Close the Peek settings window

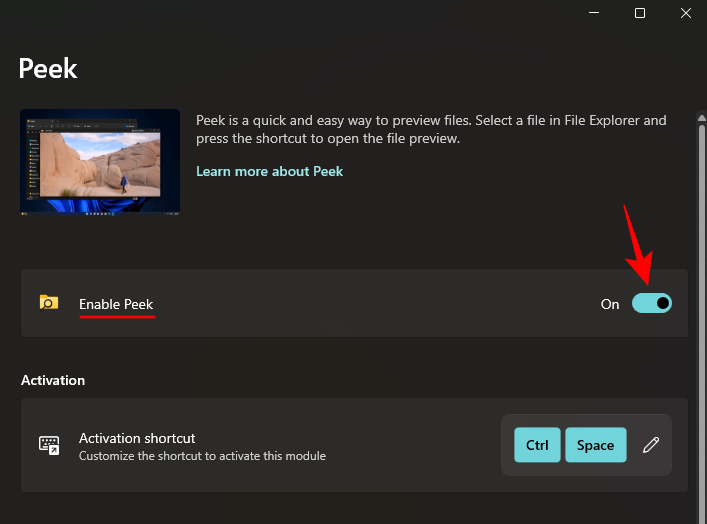(686, 13)
